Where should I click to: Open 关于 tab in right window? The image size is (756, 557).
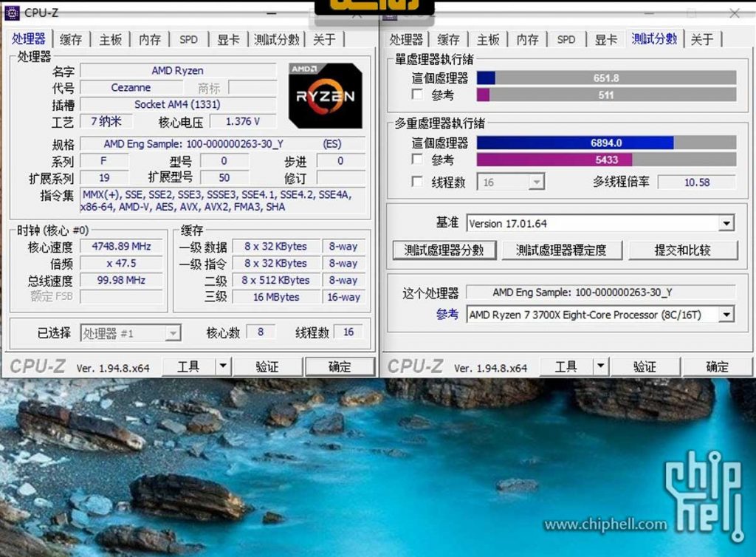click(702, 40)
